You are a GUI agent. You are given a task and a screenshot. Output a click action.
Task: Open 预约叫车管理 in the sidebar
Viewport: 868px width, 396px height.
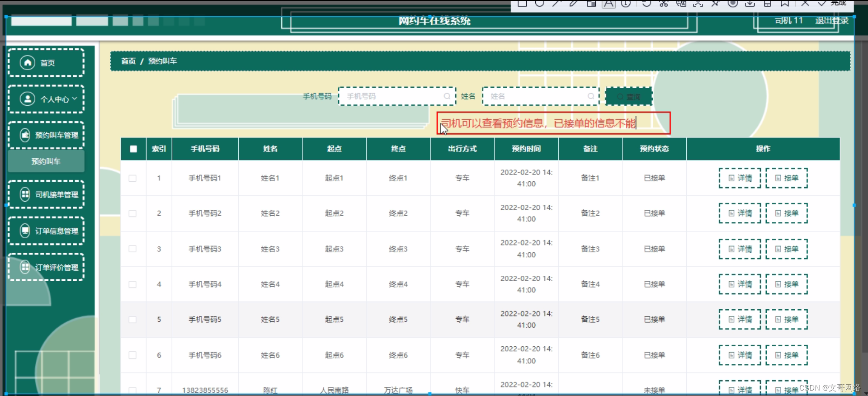point(46,135)
